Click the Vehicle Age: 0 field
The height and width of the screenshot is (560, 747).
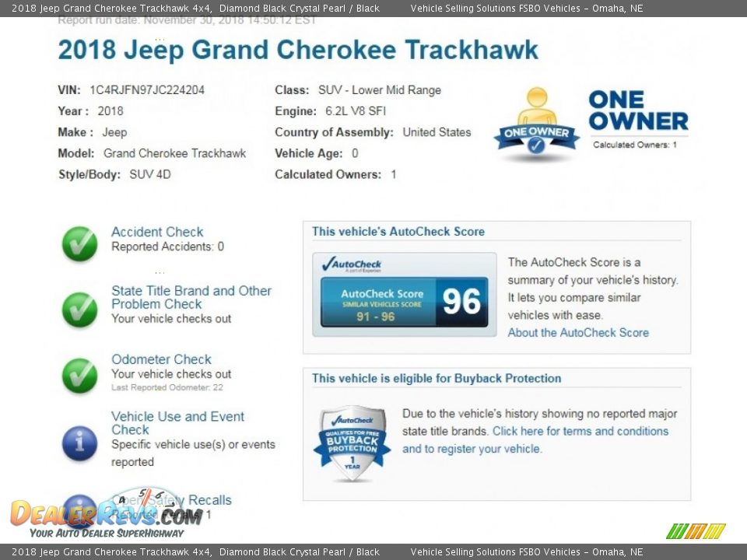click(317, 153)
